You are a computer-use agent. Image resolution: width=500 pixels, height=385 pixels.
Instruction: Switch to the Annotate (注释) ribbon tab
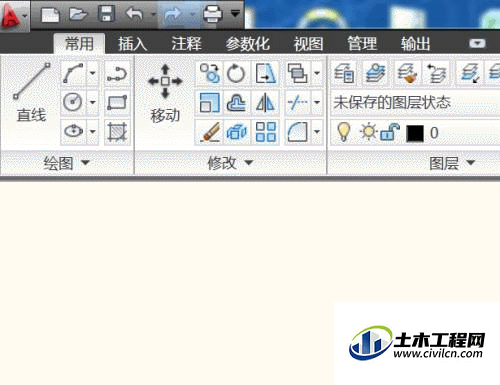tap(187, 44)
